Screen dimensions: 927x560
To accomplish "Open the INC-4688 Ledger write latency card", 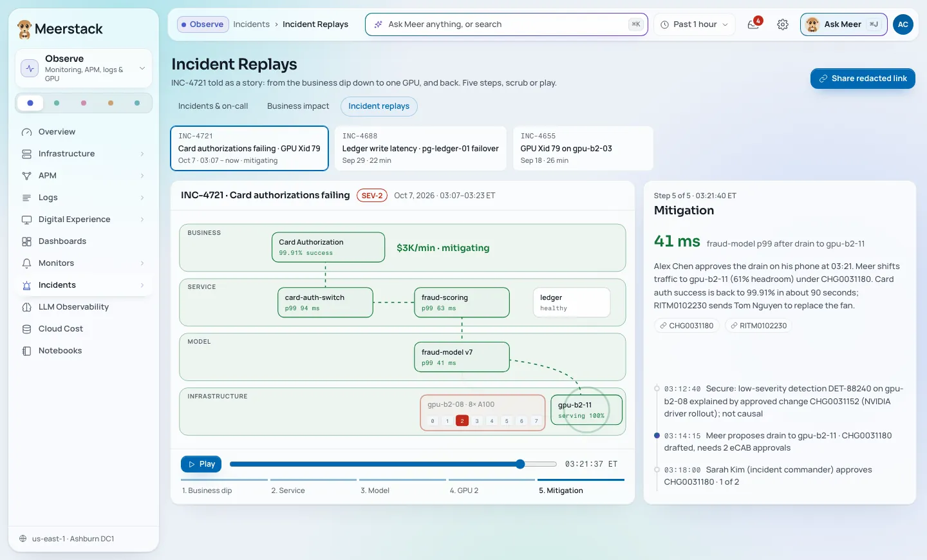I will coord(420,149).
